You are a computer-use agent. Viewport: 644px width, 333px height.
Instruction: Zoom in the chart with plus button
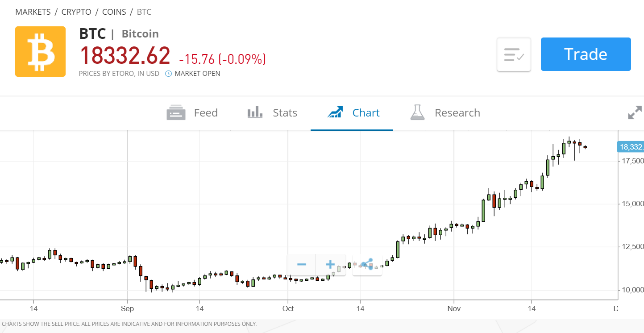click(330, 265)
